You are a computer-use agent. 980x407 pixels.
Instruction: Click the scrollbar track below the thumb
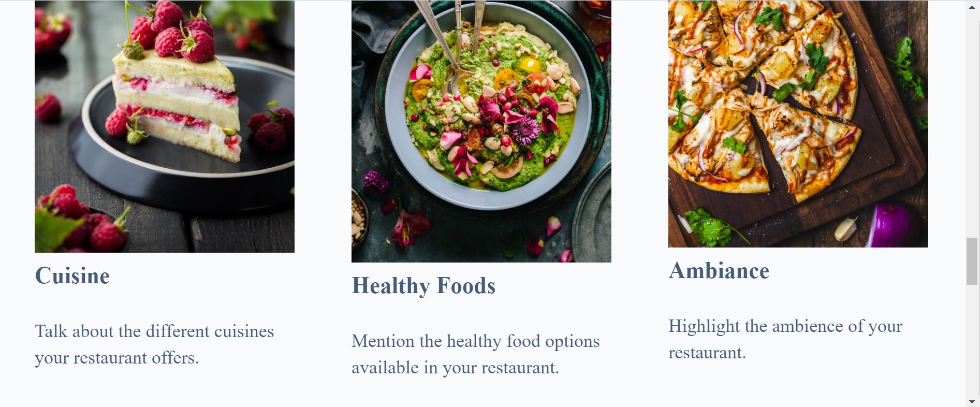click(972, 340)
